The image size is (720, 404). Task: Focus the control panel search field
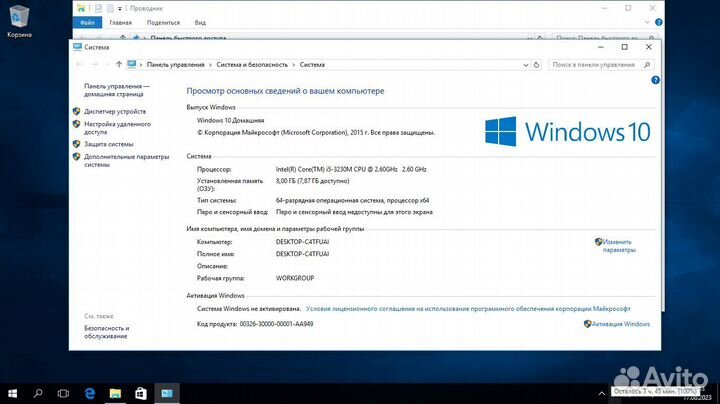pos(601,65)
